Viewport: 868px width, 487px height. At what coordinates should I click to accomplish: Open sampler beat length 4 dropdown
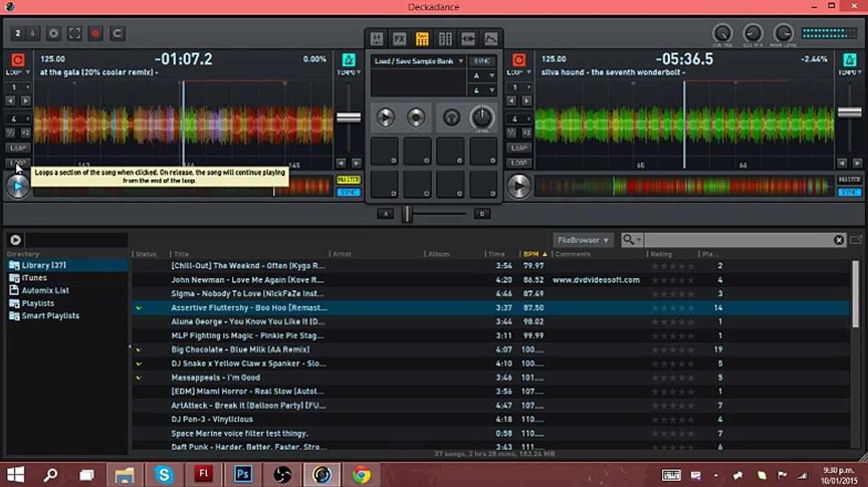[x=482, y=90]
